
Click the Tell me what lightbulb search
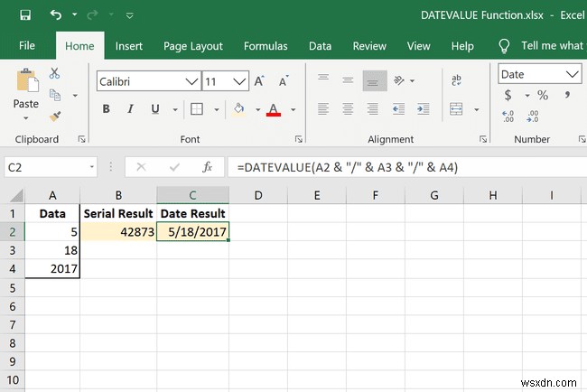coord(504,46)
